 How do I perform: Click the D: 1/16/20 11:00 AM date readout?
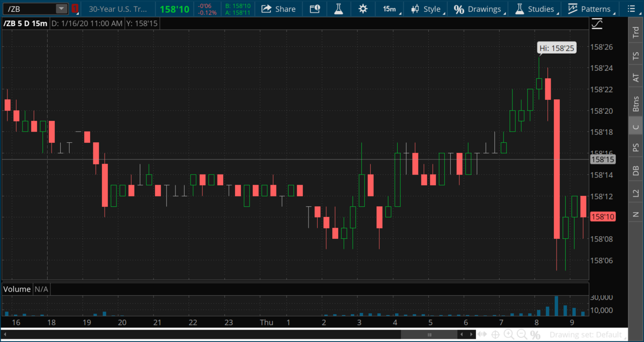(x=87, y=24)
